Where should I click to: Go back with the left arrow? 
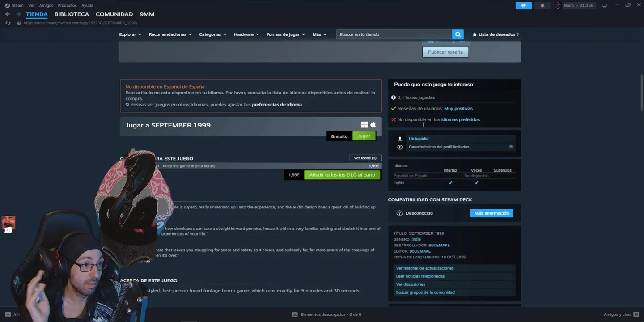tap(8, 14)
